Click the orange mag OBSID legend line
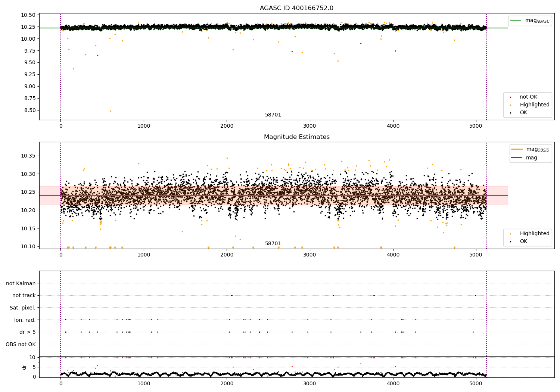This screenshot has width=560, height=392. click(x=517, y=149)
